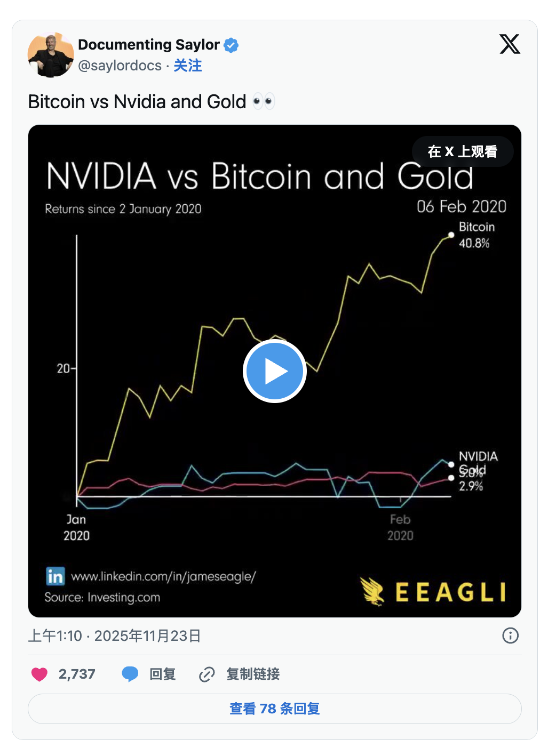View replies via 查看 78 条回复
Image resolution: width=556 pixels, height=756 pixels.
click(274, 709)
